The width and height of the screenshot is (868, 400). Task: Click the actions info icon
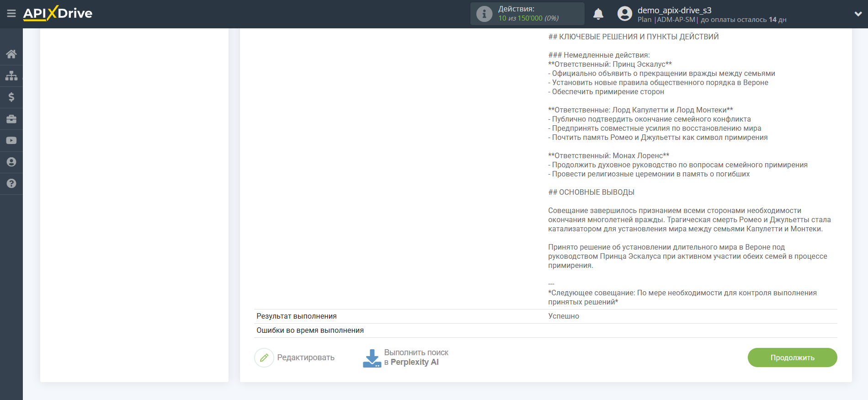484,14
